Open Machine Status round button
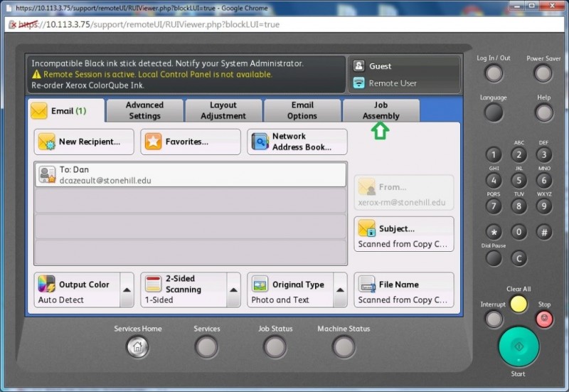The image size is (569, 392). tap(344, 346)
